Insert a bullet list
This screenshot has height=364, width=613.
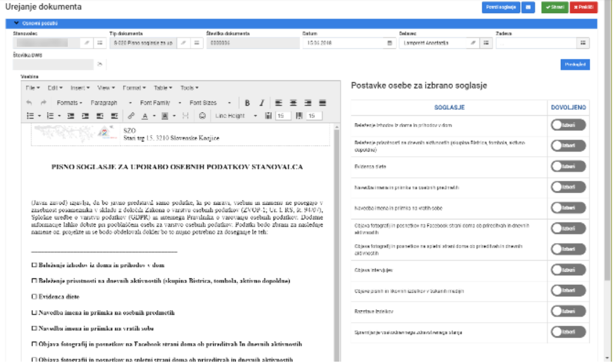pos(30,116)
